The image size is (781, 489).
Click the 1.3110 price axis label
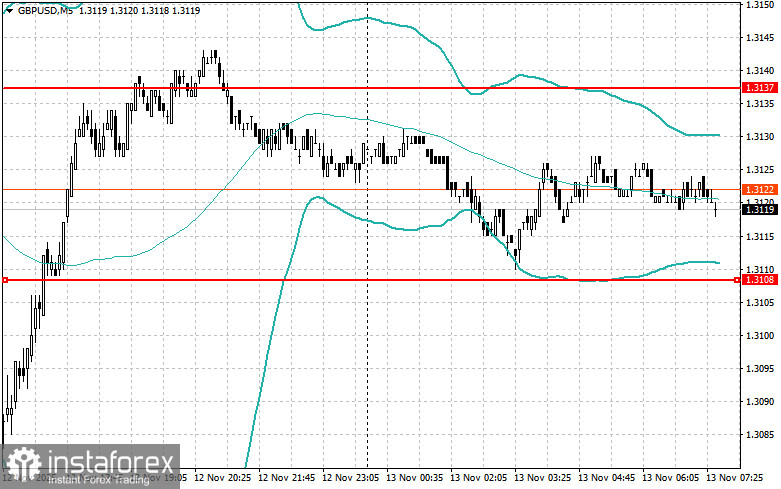760,269
